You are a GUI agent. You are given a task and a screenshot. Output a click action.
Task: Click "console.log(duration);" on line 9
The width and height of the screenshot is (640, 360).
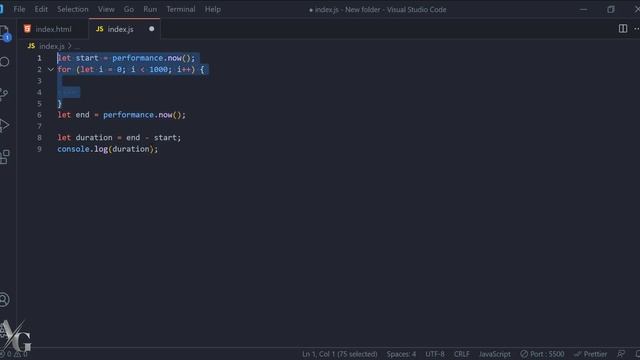point(107,149)
